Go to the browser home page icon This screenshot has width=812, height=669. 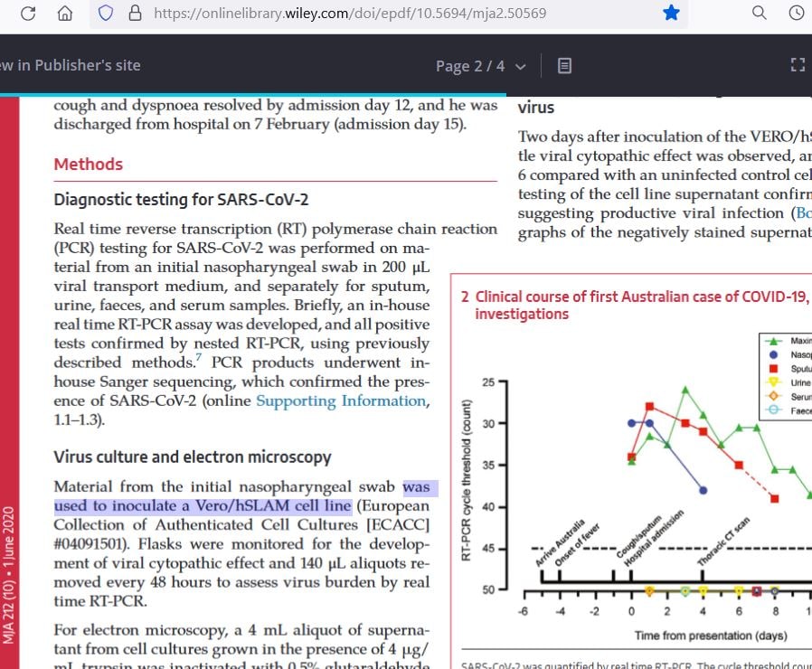click(x=65, y=14)
